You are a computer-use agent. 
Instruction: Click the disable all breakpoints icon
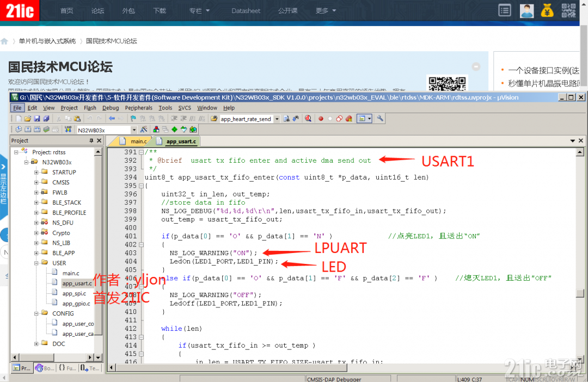339,119
